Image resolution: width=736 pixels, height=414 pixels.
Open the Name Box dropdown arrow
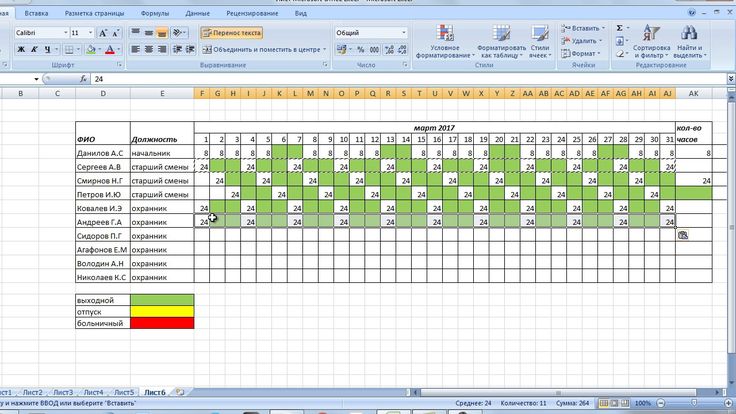(x=36, y=79)
